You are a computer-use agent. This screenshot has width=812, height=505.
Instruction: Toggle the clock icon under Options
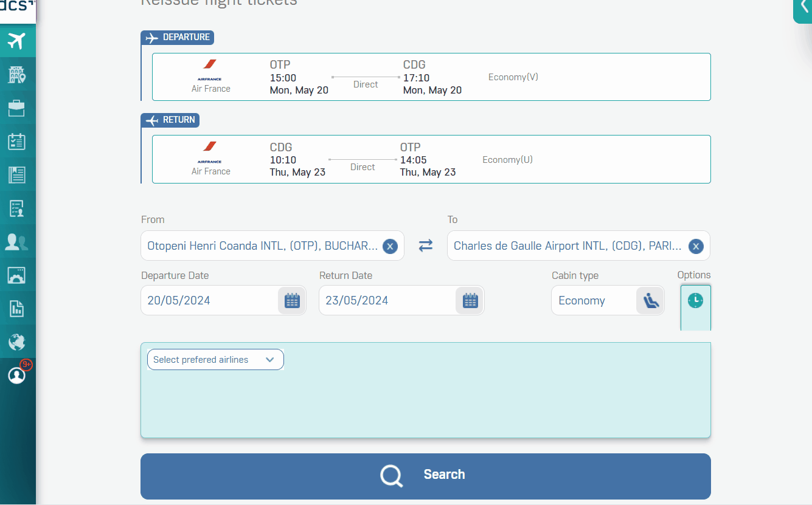coord(695,300)
